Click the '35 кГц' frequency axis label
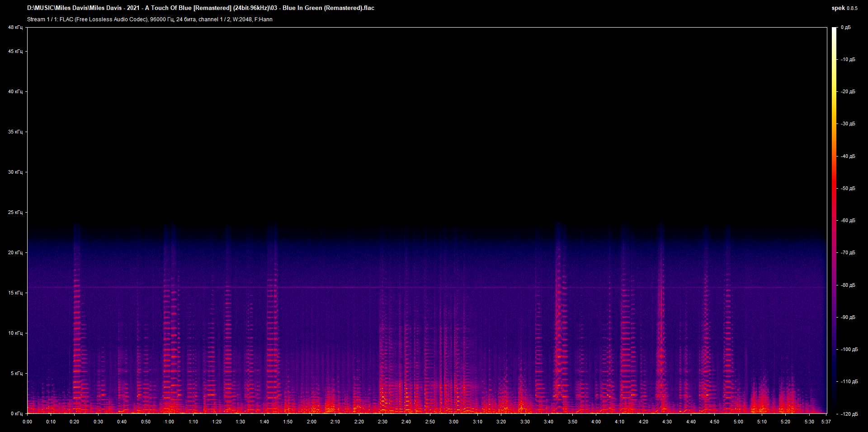The image size is (868, 432). click(x=15, y=132)
